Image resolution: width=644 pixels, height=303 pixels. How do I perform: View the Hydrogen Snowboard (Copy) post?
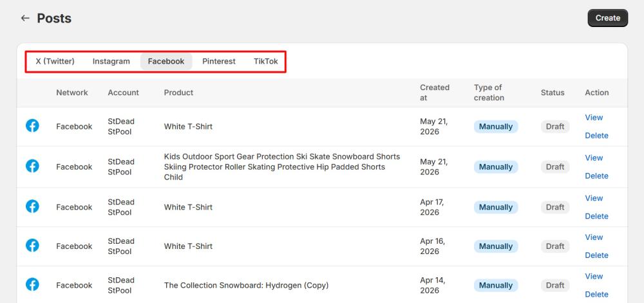click(594, 277)
